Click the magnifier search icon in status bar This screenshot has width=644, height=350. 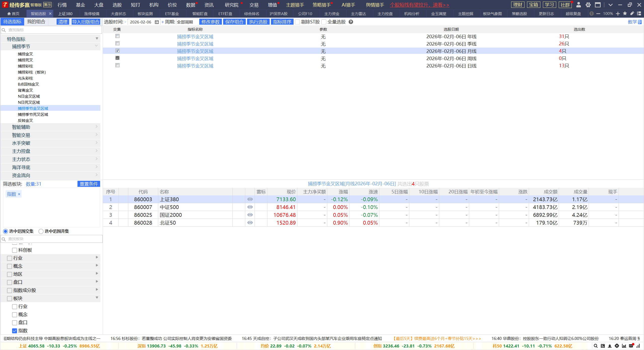pyautogui.click(x=595, y=346)
